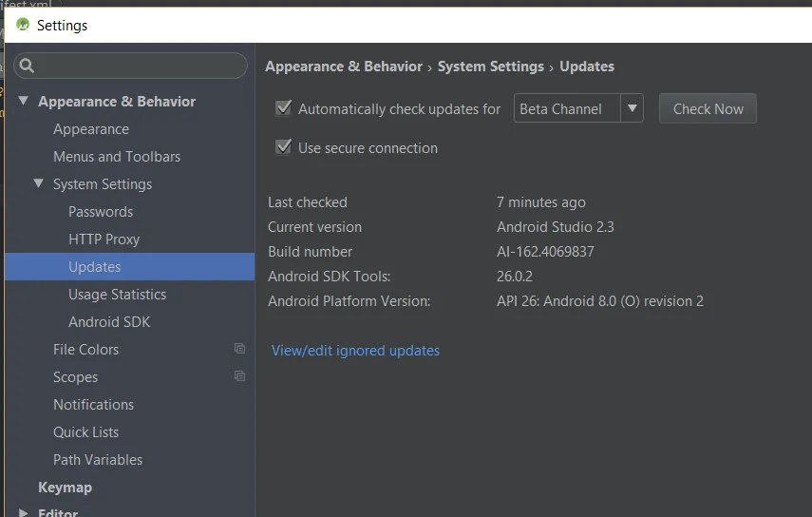Collapse the System Settings tree node
This screenshot has width=812, height=517.
[39, 183]
